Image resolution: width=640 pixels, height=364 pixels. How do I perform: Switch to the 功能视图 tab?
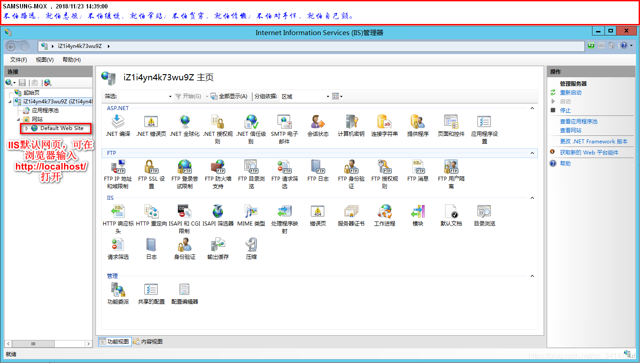point(115,341)
